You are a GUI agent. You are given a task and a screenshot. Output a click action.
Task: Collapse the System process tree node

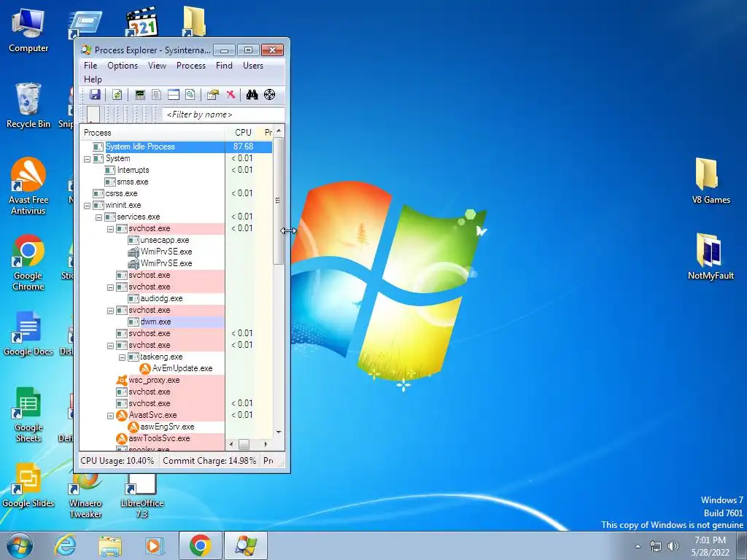click(x=88, y=159)
